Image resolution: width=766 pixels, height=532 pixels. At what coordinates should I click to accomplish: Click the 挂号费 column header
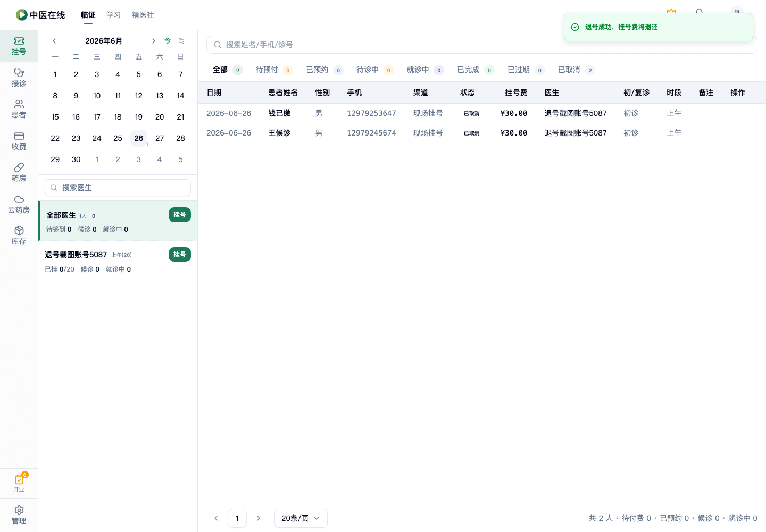(516, 92)
